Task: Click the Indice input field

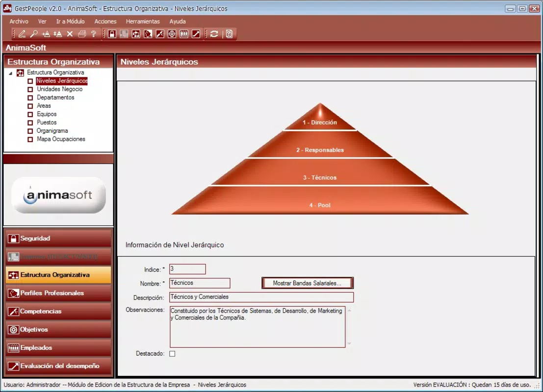Action: point(187,269)
